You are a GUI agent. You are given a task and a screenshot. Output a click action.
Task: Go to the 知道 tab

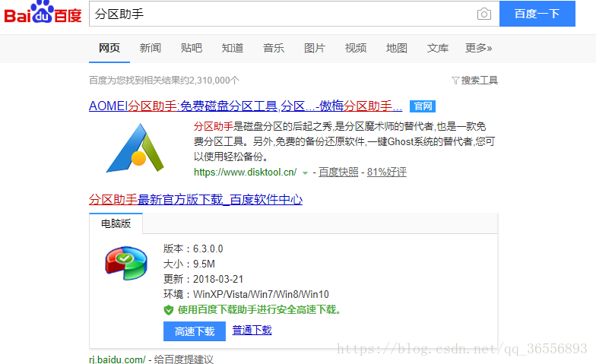coord(233,48)
